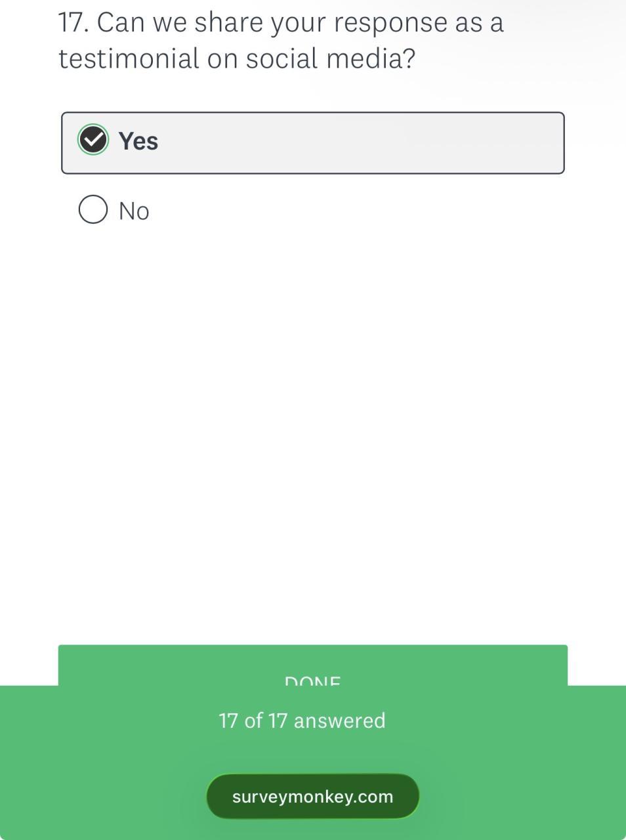626x840 pixels.
Task: Click the words "social media?" in the question
Action: tap(331, 58)
